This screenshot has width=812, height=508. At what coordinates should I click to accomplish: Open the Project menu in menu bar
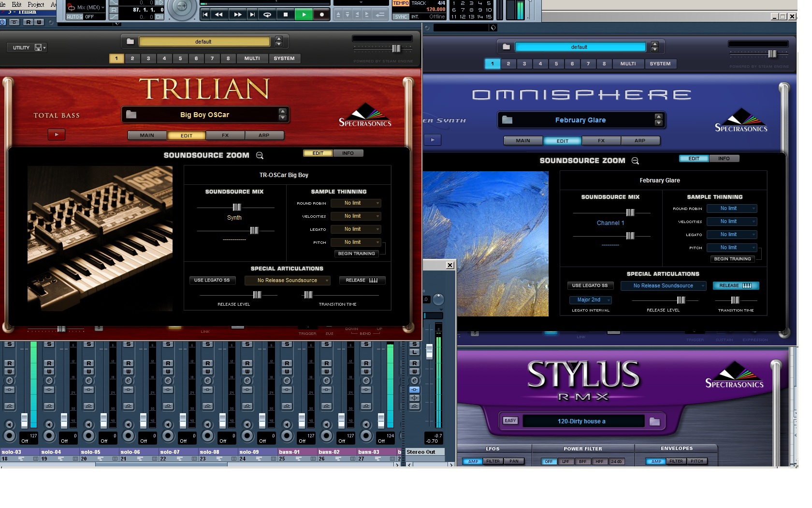pos(36,4)
